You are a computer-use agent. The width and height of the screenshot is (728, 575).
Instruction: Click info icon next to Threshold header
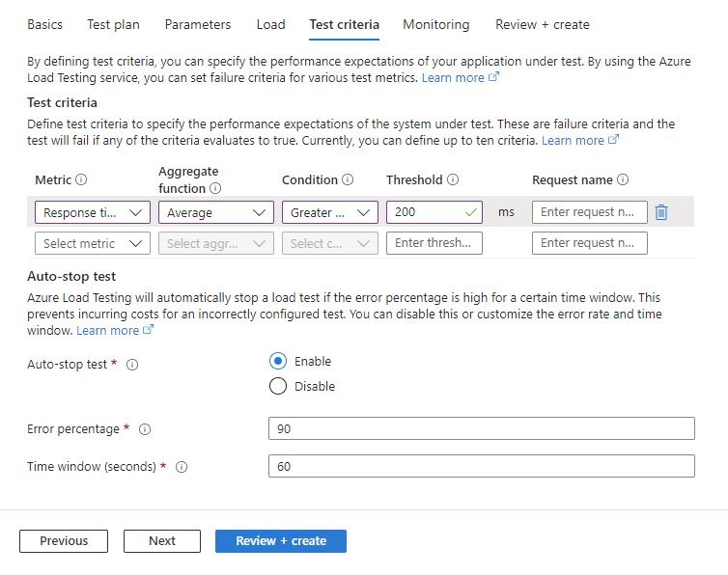[x=453, y=179]
